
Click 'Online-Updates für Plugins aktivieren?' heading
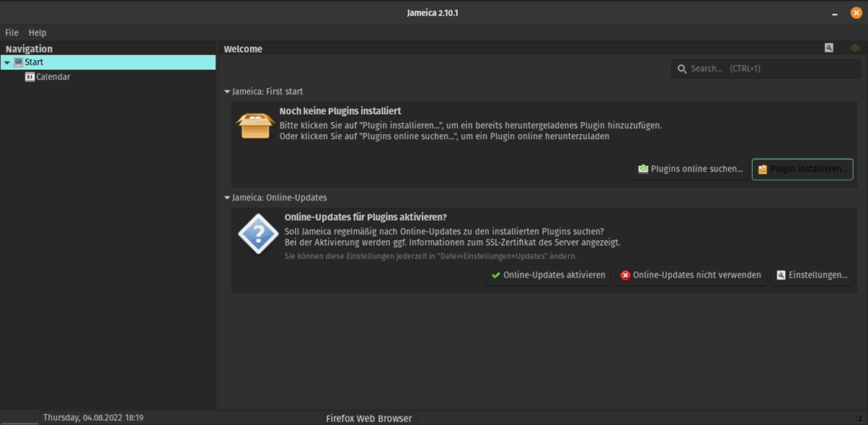365,216
